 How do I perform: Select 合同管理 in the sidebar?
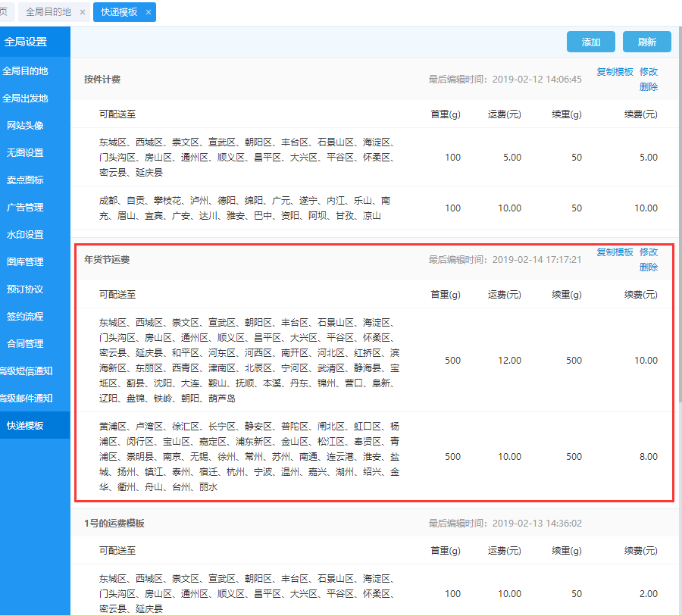25,344
